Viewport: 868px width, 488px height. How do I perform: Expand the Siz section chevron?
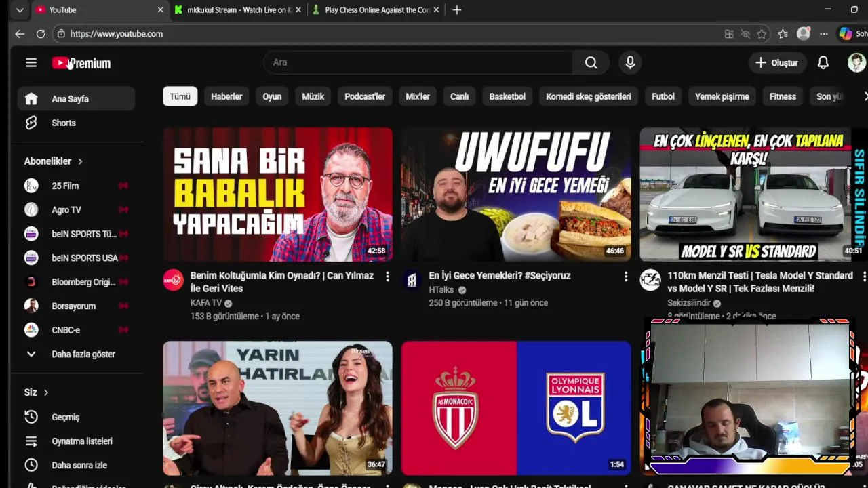point(46,392)
